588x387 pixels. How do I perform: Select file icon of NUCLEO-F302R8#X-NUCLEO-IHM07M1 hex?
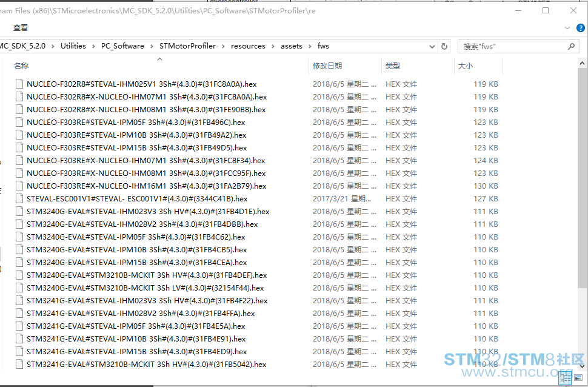[x=19, y=96]
